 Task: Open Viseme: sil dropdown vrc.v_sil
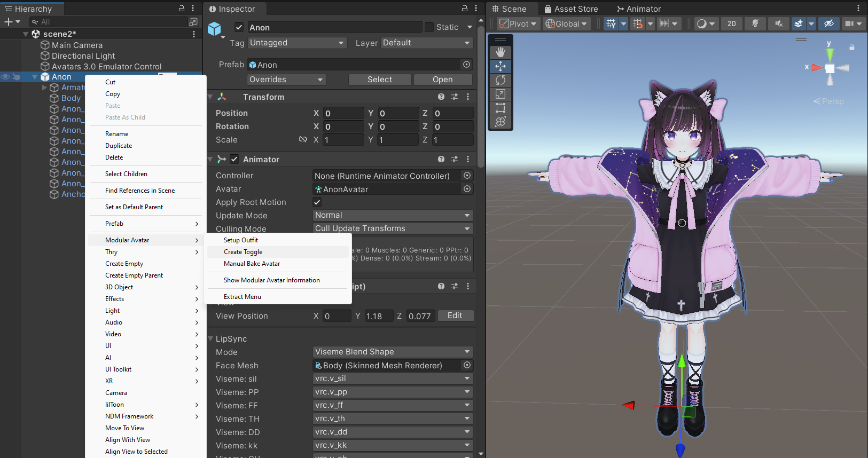pyautogui.click(x=393, y=378)
